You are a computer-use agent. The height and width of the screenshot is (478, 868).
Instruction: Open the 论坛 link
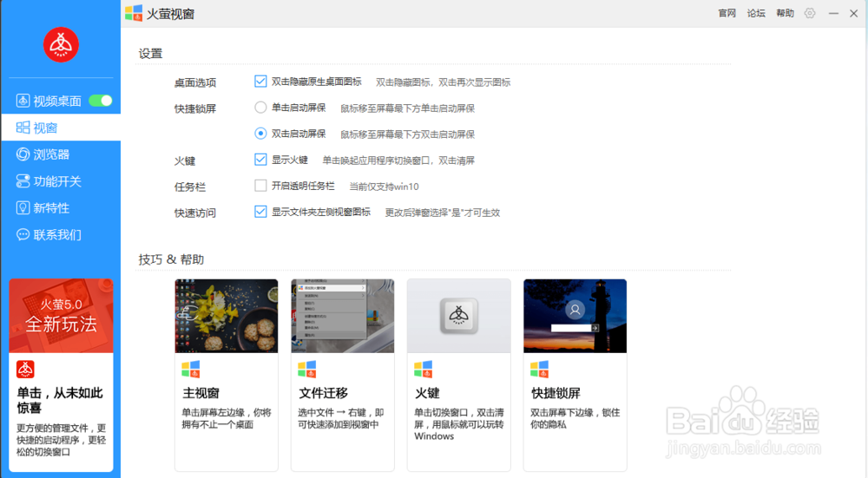(756, 13)
